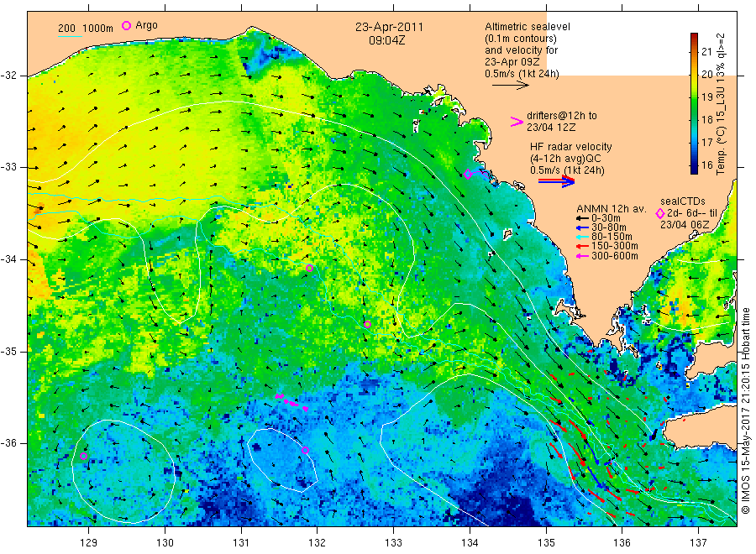Viewport: 756px width, 554px height.
Task: Click the seal CTD diamond on the map near 134E
Action: (468, 174)
